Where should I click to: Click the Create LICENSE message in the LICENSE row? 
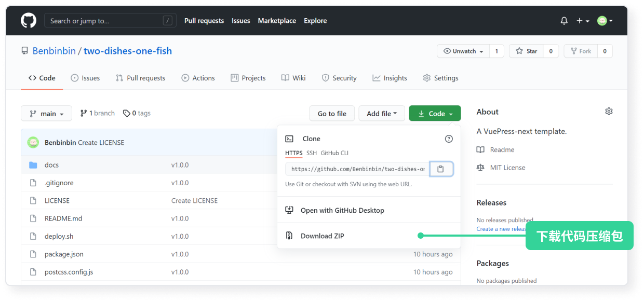tap(194, 200)
